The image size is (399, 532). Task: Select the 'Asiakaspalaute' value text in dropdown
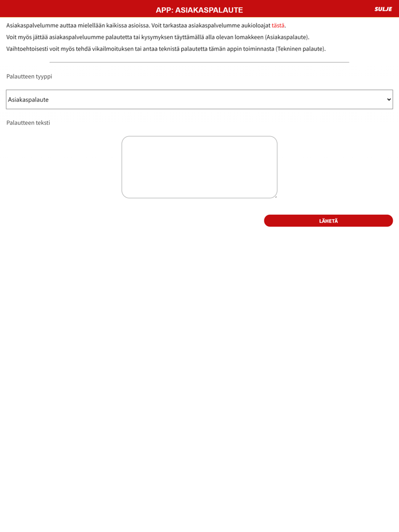(28, 100)
